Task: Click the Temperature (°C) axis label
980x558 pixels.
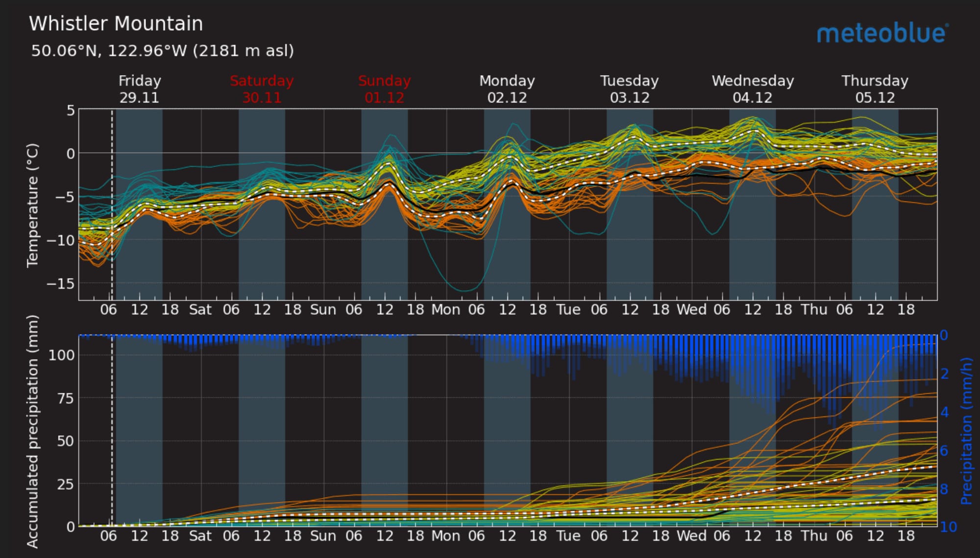Action: [32, 205]
